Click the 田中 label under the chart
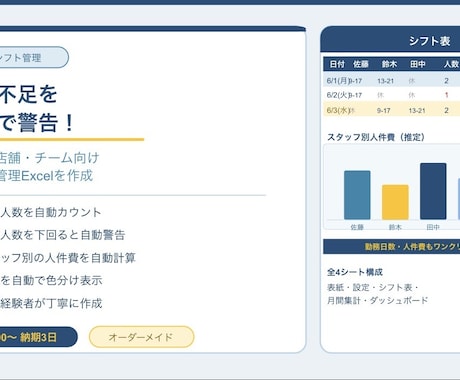460x380 pixels. (x=433, y=227)
